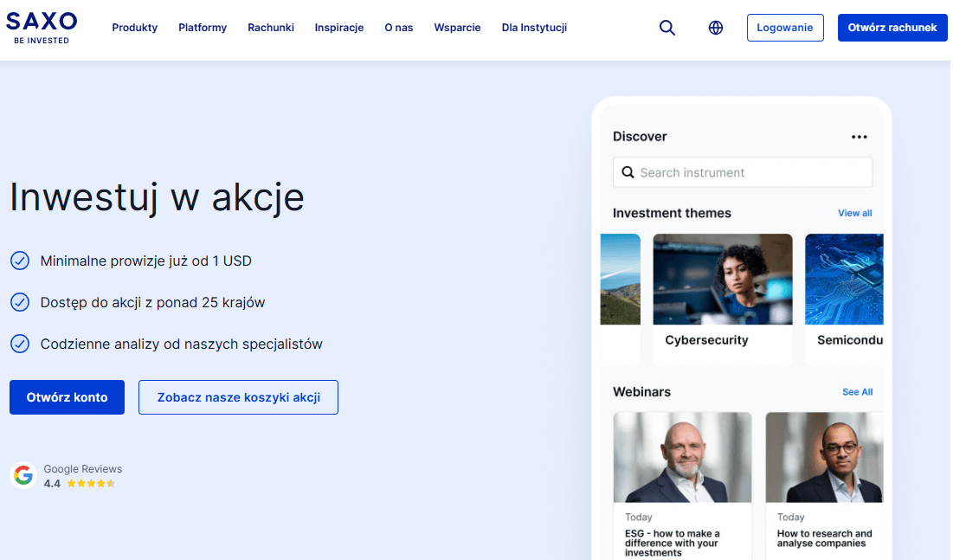Click the Google Reviews star rating
This screenshot has width=953, height=560.
point(91,484)
